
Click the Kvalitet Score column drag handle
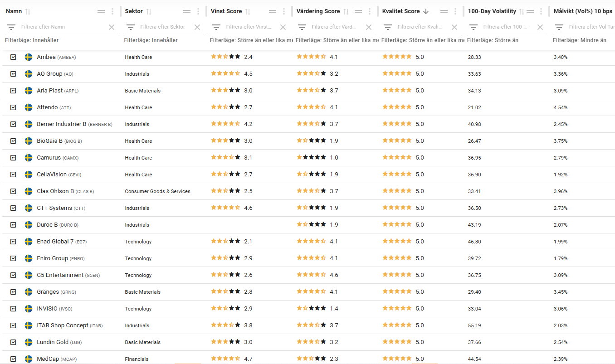(444, 11)
